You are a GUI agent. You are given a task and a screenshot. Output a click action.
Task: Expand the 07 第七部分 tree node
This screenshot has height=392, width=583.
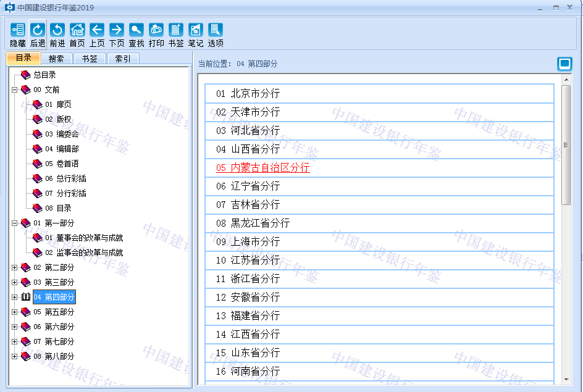[x=14, y=341]
